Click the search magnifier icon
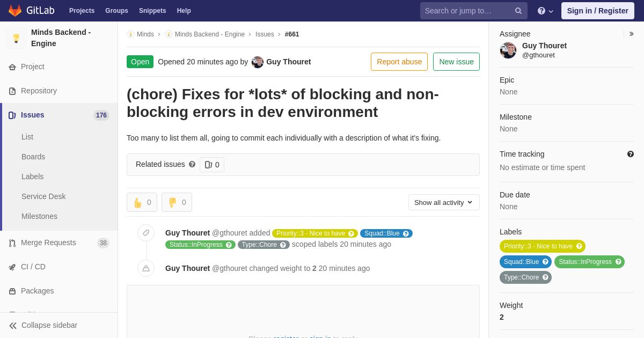644x338 pixels. tap(518, 11)
